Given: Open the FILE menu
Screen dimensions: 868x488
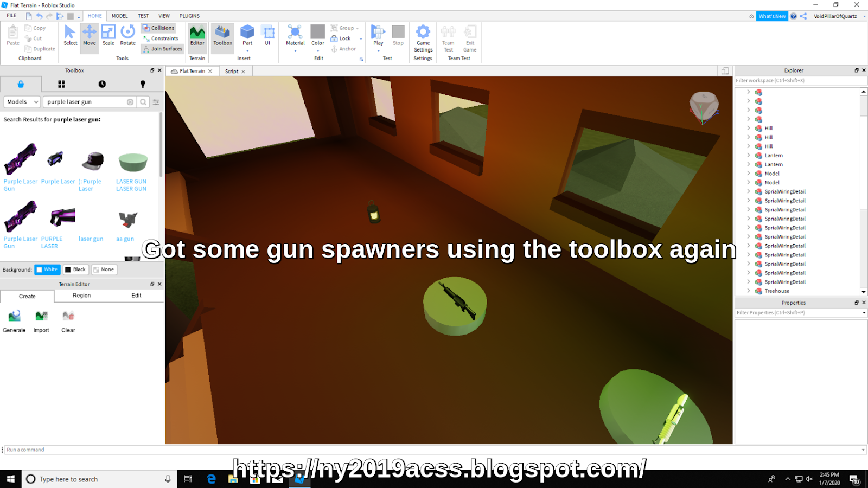Looking at the screenshot, I should point(11,16).
